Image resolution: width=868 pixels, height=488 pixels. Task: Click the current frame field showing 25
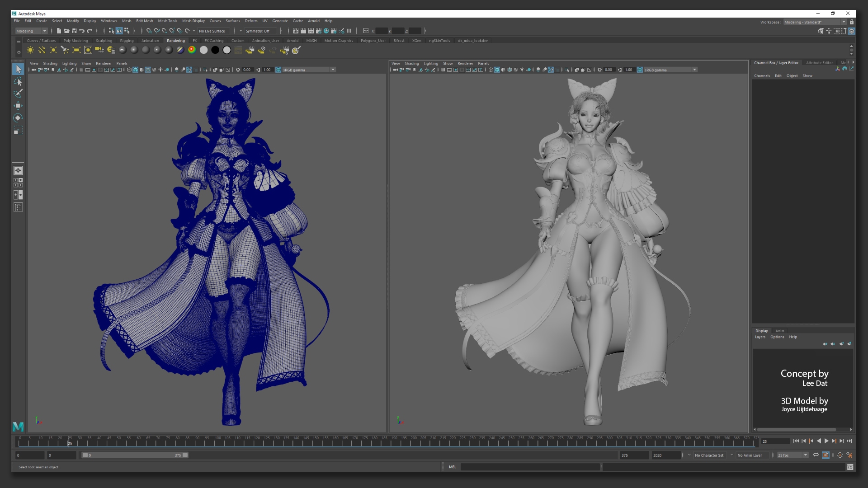775,441
